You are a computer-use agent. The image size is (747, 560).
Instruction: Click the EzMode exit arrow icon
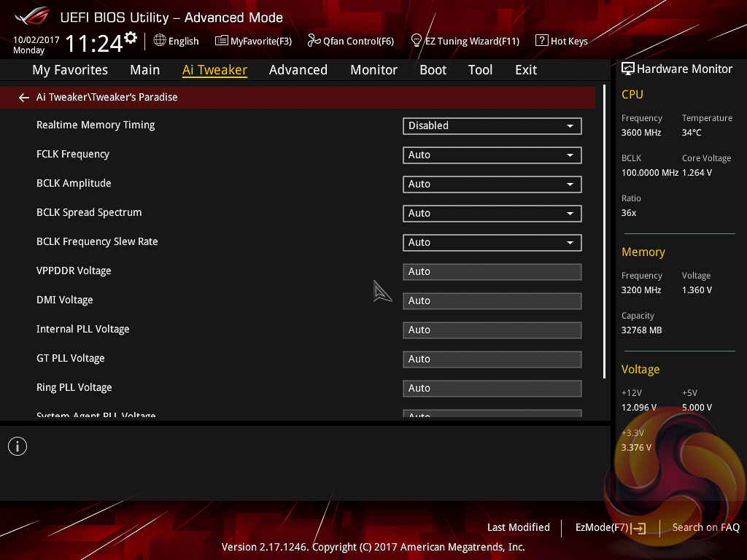coord(638,528)
